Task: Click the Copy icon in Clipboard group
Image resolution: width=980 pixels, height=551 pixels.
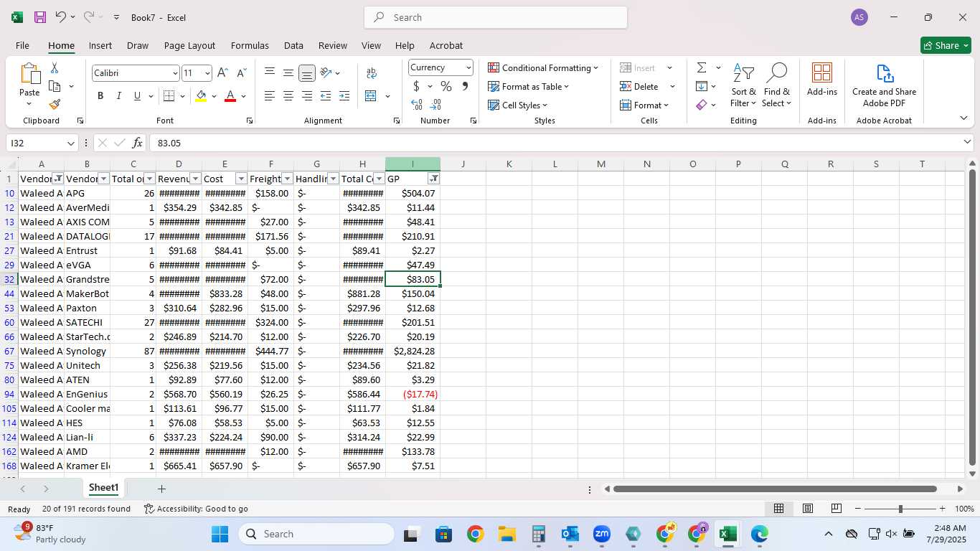Action: (x=55, y=86)
